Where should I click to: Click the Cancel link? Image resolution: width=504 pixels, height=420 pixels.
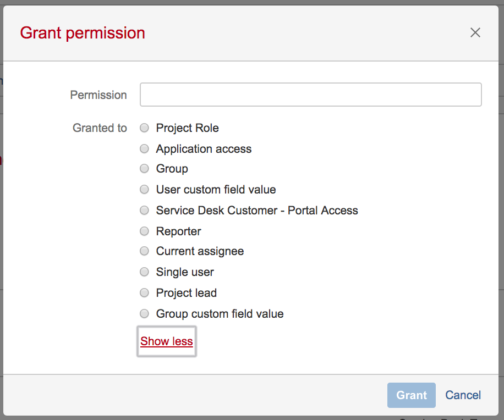[x=463, y=395]
